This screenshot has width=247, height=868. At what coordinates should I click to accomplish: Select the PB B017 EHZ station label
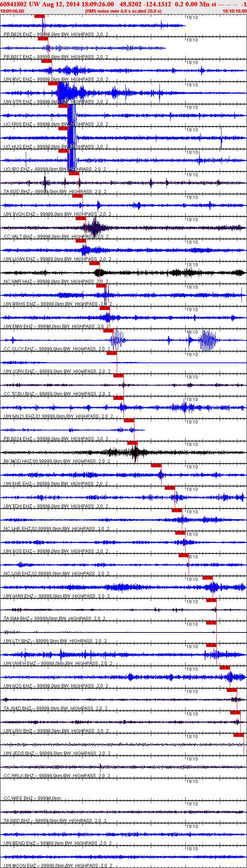click(56, 57)
